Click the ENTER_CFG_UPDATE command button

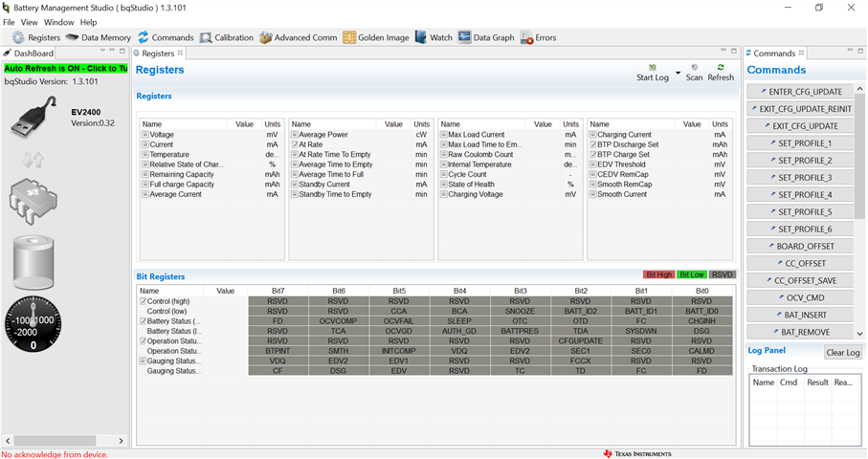799,92
